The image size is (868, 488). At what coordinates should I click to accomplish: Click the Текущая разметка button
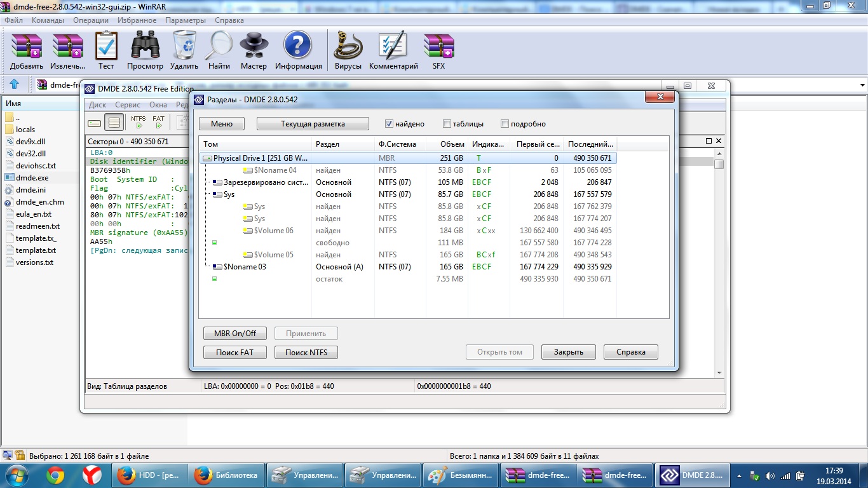(313, 124)
